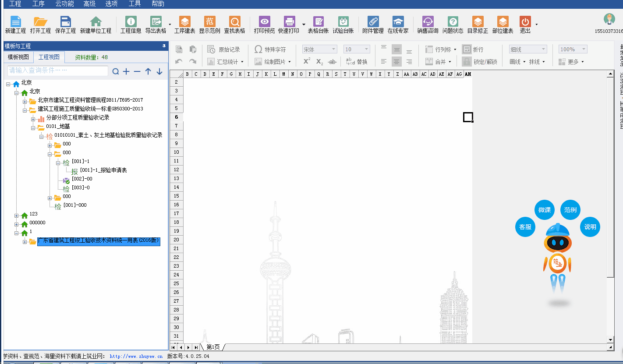Click the vertical scrollbar of the sheet

click(x=610, y=175)
